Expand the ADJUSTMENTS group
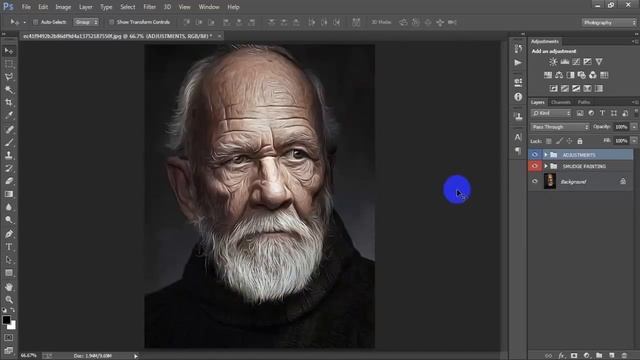 [546, 155]
